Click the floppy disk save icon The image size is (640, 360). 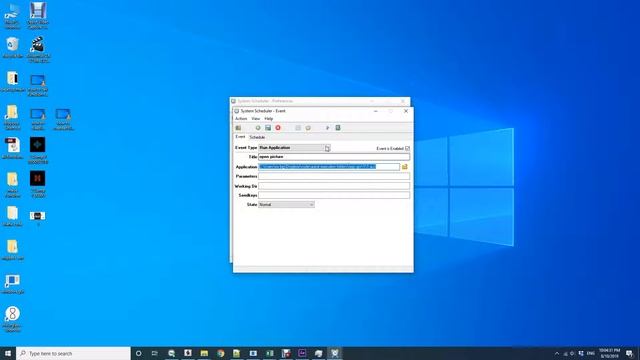click(268, 128)
